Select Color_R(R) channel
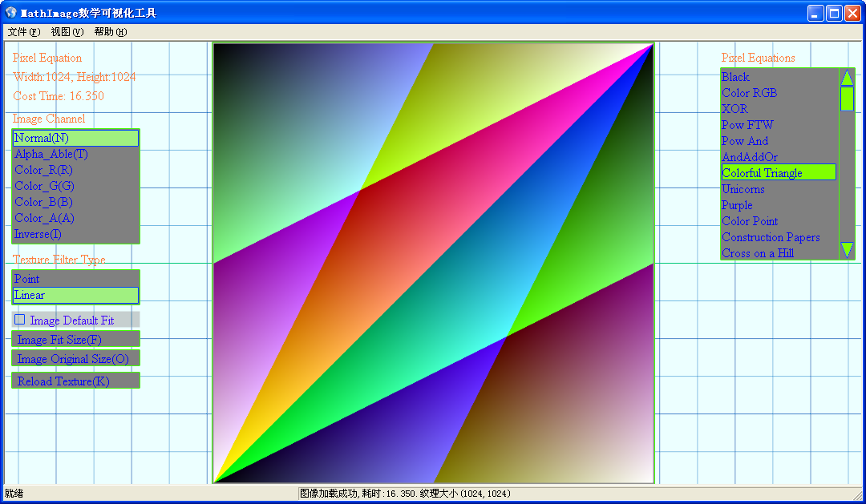 [x=75, y=170]
